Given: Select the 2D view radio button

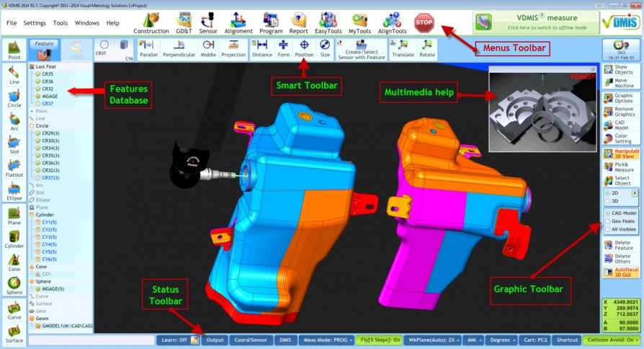Looking at the screenshot, I should [x=608, y=193].
